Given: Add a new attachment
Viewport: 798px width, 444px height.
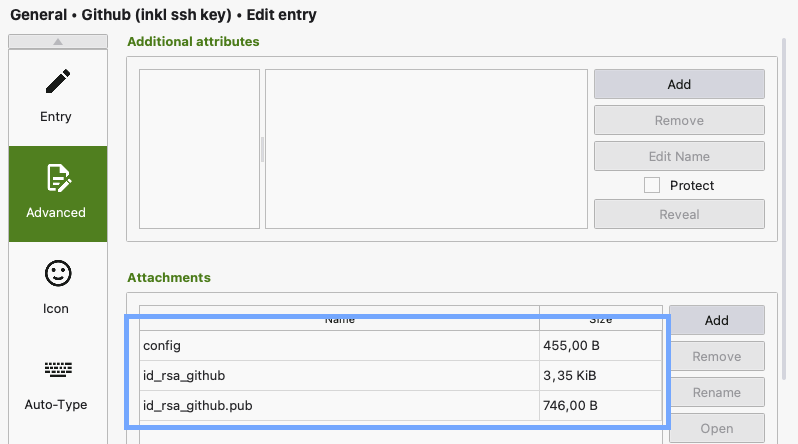Looking at the screenshot, I should 717,320.
